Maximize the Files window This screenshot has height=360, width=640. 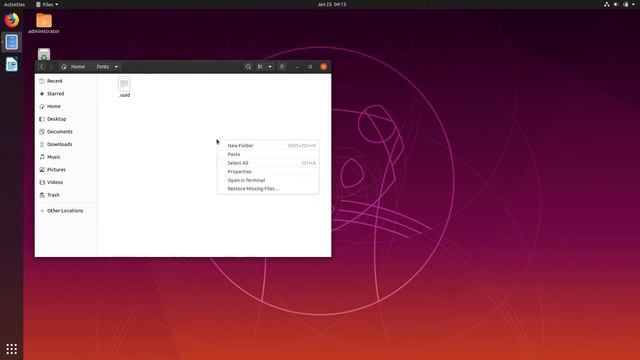pos(310,67)
